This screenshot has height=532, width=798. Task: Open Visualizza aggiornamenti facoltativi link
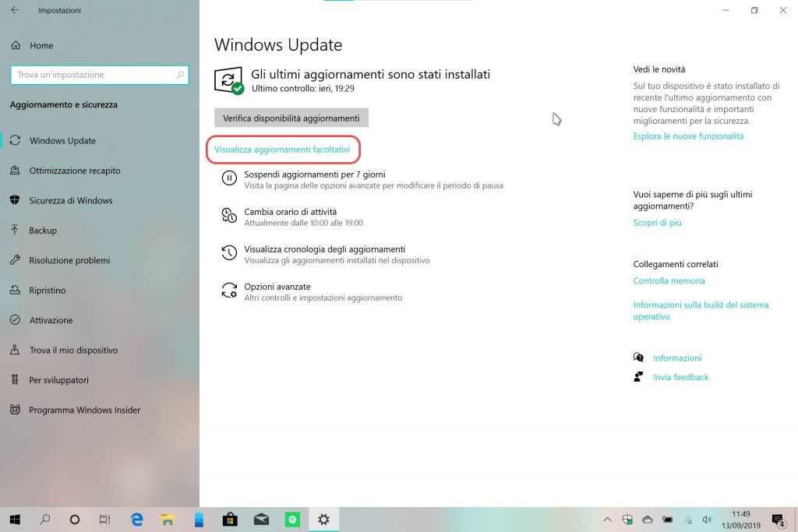[283, 147]
